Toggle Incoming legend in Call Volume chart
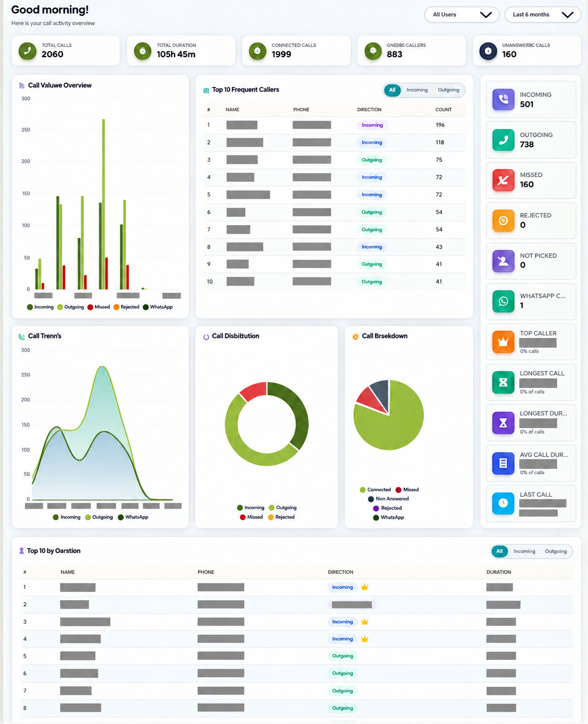The height and width of the screenshot is (724, 588). (x=41, y=307)
